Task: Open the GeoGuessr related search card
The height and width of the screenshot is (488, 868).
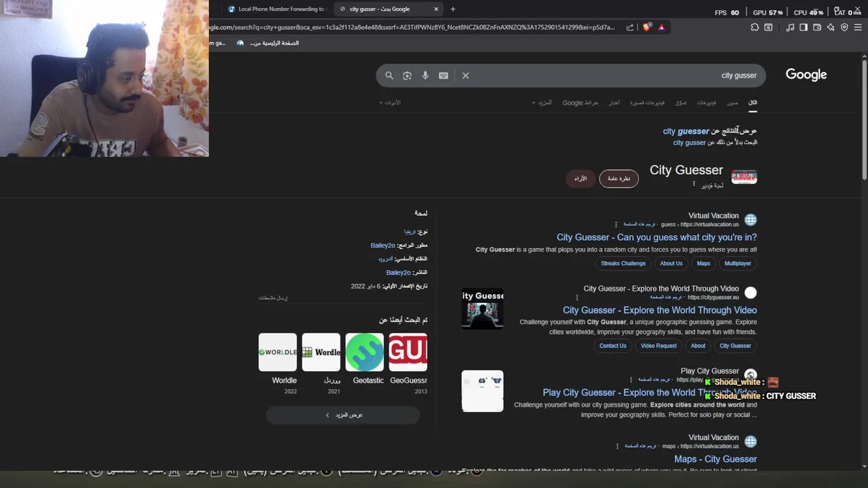Action: click(x=408, y=363)
